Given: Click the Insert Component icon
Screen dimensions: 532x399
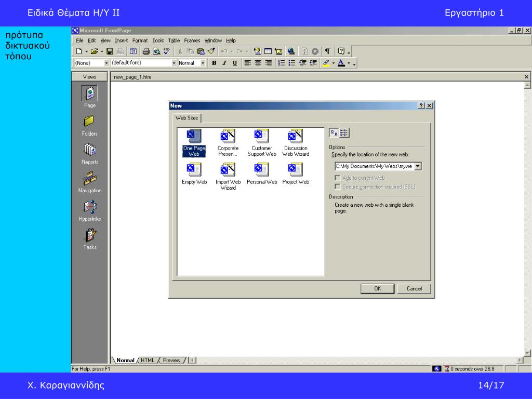Looking at the screenshot, I should pyautogui.click(x=258, y=51).
